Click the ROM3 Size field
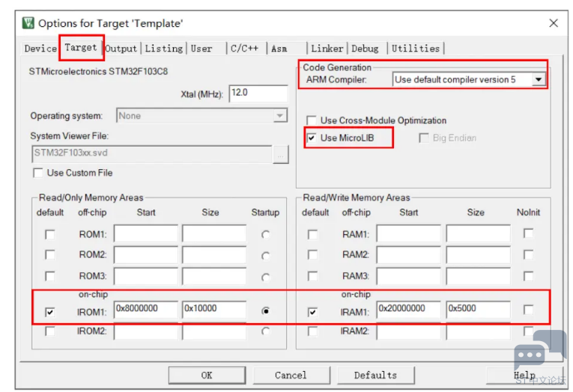 point(214,276)
